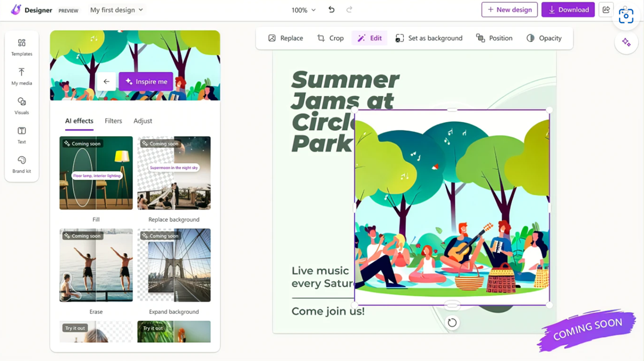The width and height of the screenshot is (644, 361).
Task: Open the 100% zoom dropdown
Action: [x=304, y=10]
